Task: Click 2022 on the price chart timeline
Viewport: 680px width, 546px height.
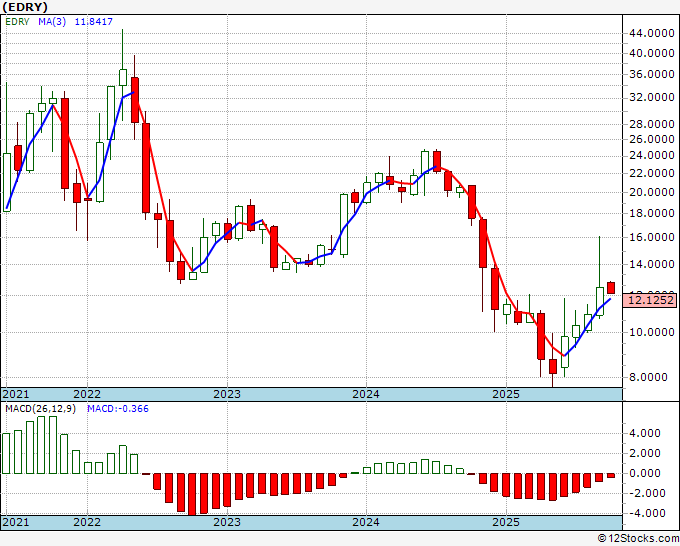Action: 87,394
